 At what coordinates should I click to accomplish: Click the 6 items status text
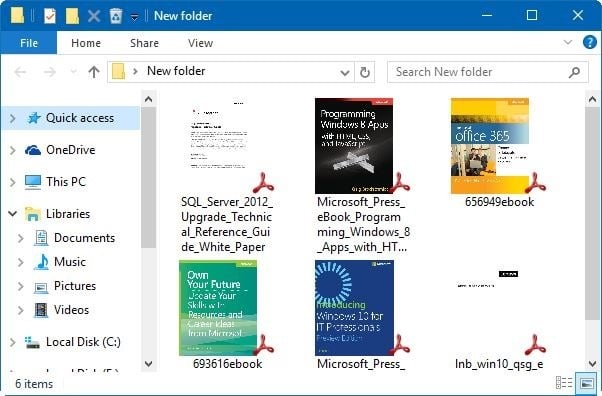point(34,384)
